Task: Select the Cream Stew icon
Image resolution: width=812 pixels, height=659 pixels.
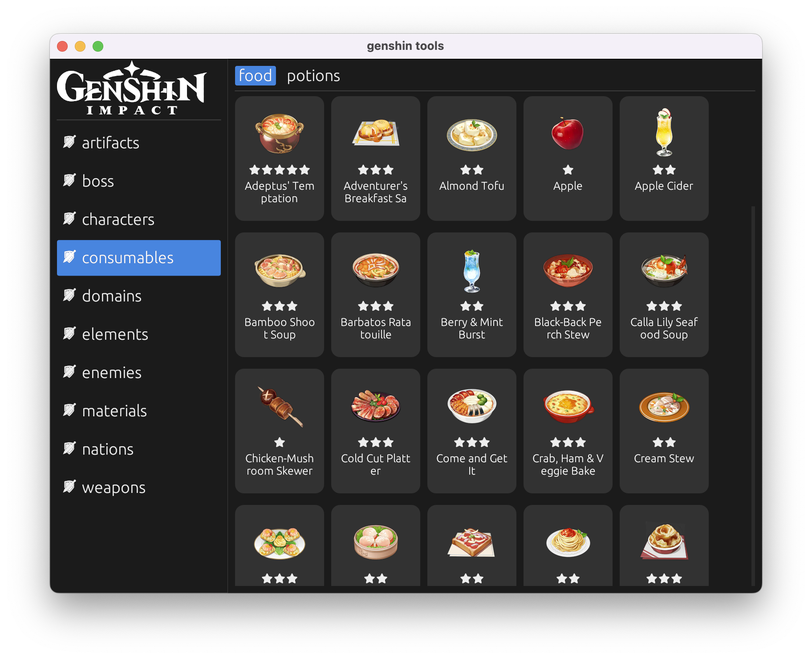Action: [x=664, y=407]
